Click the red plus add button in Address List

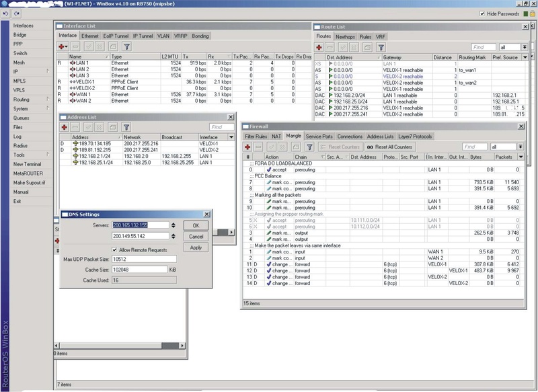pos(64,127)
